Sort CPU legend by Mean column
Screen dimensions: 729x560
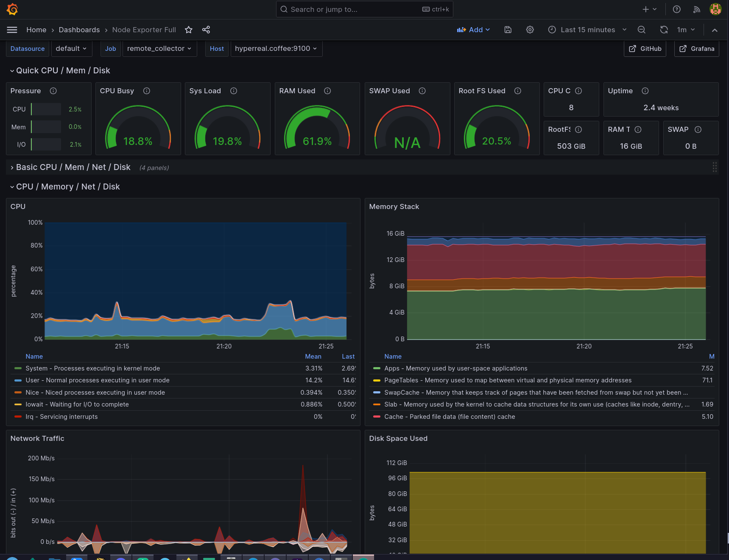pos(313,357)
